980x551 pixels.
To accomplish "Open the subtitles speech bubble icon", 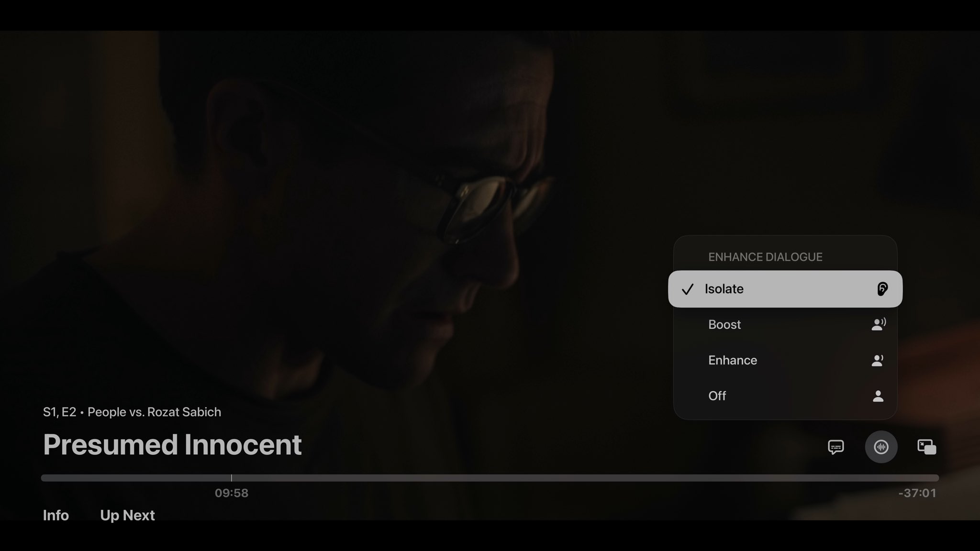I will click(x=835, y=447).
